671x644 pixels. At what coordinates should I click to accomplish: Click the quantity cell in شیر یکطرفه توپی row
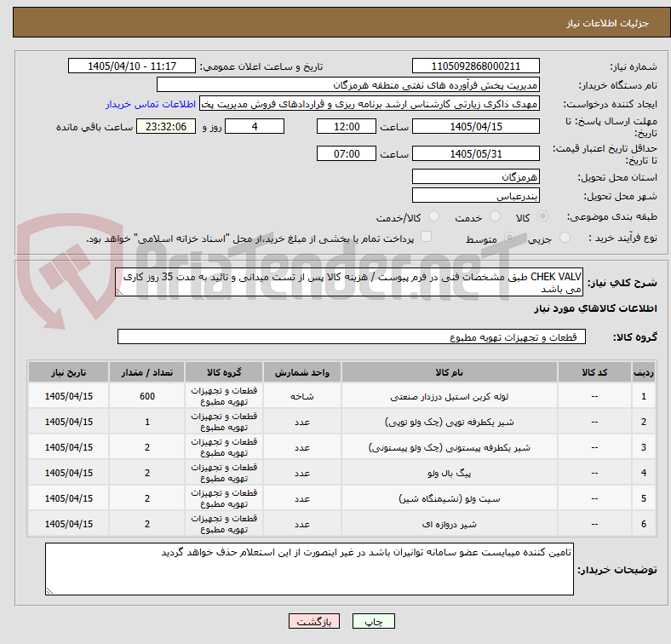[x=146, y=422]
